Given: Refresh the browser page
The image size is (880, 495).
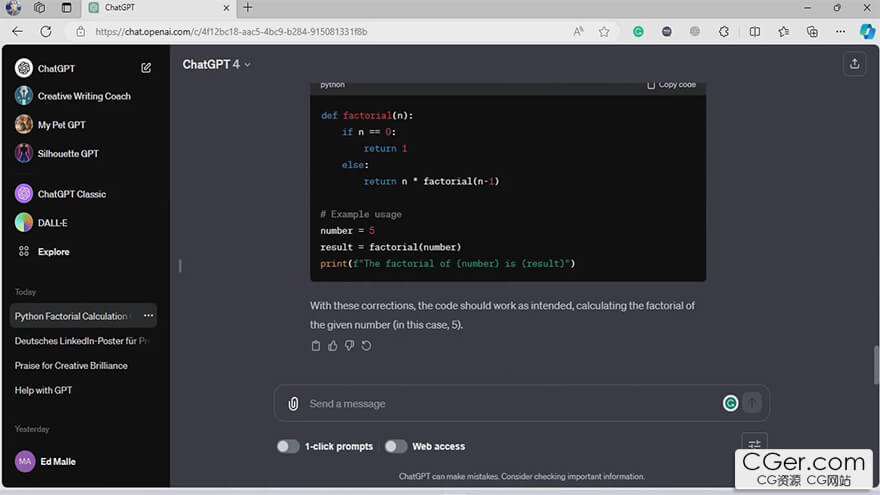Looking at the screenshot, I should click(46, 31).
